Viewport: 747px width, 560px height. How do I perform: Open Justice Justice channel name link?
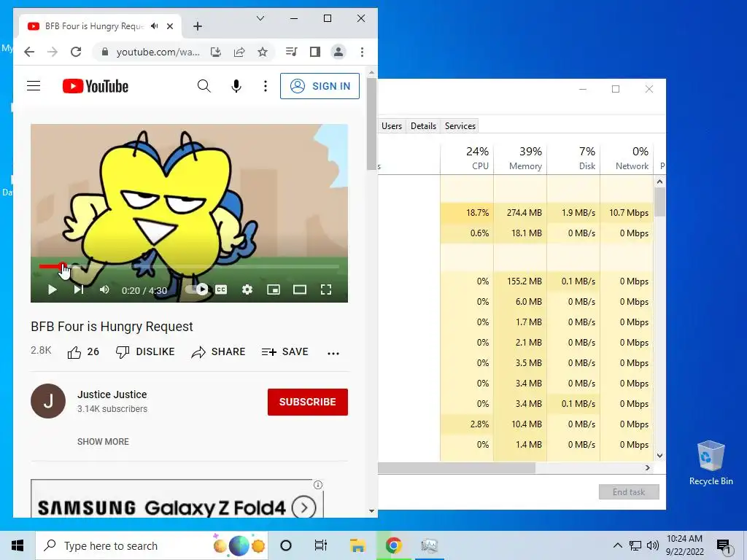[x=112, y=394]
